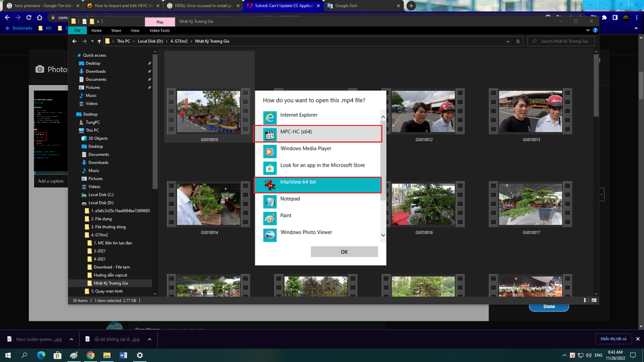Switch to the Google Dịch browser tab
The width and height of the screenshot is (644, 362).
[363, 6]
